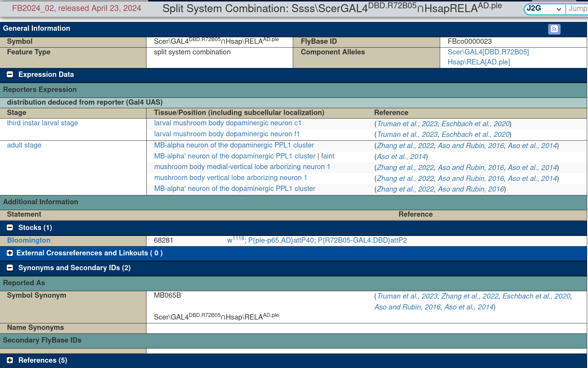
Task: Open Hsap\RELA[AD.ple] component allele link
Action: [x=479, y=62]
